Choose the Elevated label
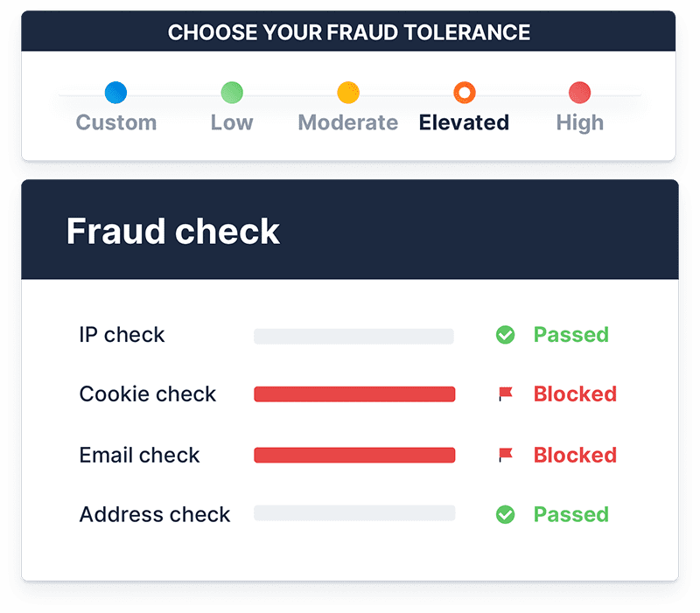The width and height of the screenshot is (700, 613). pyautogui.click(x=464, y=122)
